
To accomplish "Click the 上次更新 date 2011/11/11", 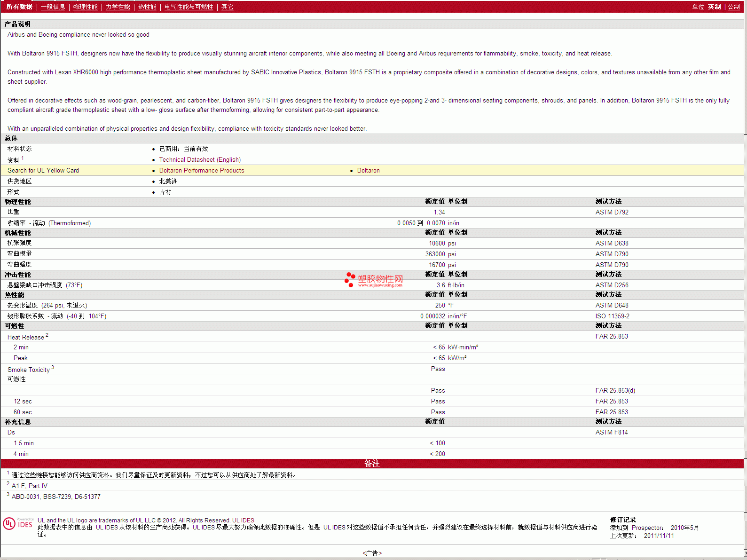I will tap(659, 536).
